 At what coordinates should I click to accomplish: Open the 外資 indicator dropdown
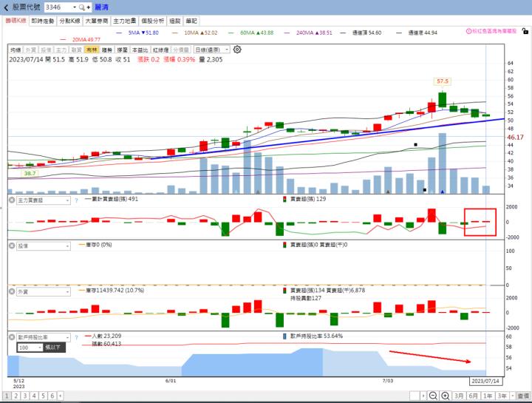point(44,291)
